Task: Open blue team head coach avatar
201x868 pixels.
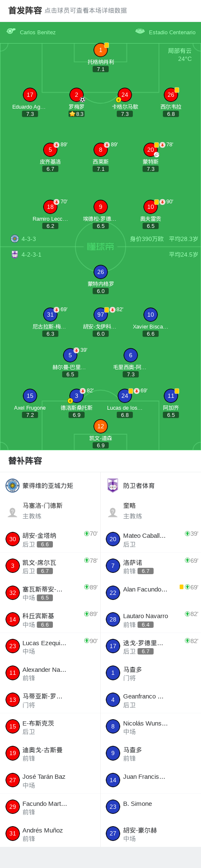Action: (x=113, y=512)
